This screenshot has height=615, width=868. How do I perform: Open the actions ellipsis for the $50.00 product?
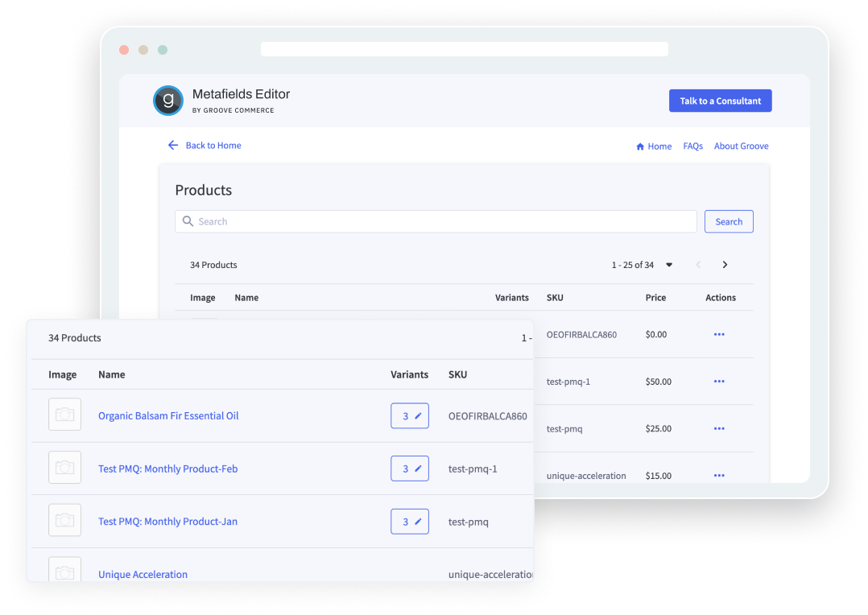(x=718, y=381)
